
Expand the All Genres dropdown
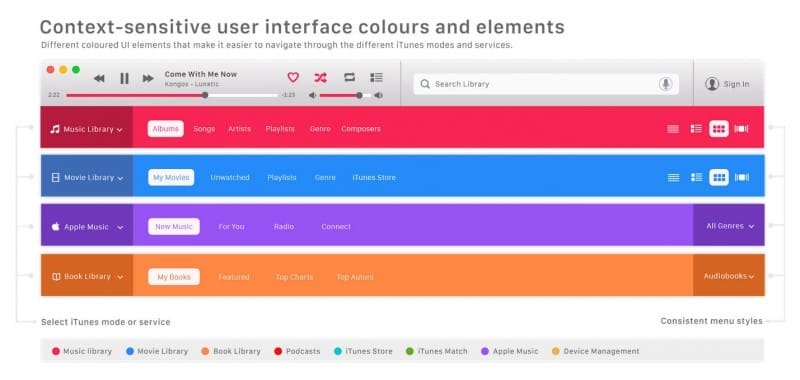pyautogui.click(x=729, y=226)
